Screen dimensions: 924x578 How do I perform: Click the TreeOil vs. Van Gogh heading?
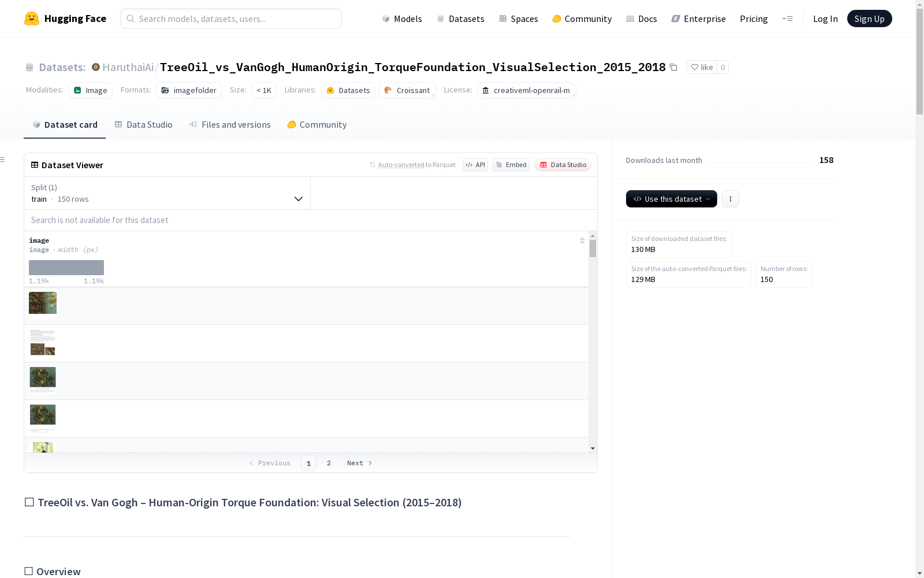tap(249, 502)
